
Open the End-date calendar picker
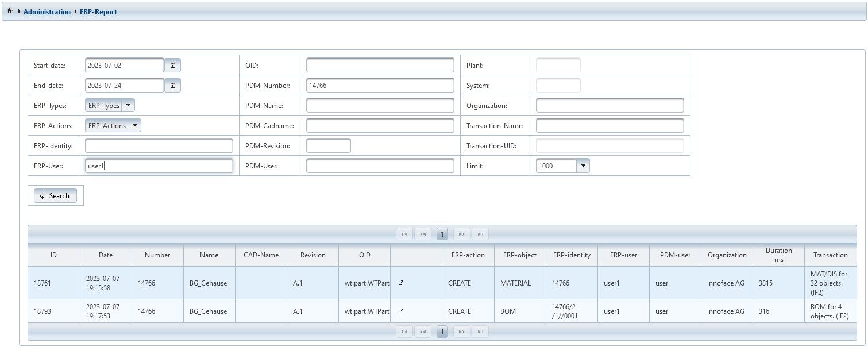click(x=172, y=86)
